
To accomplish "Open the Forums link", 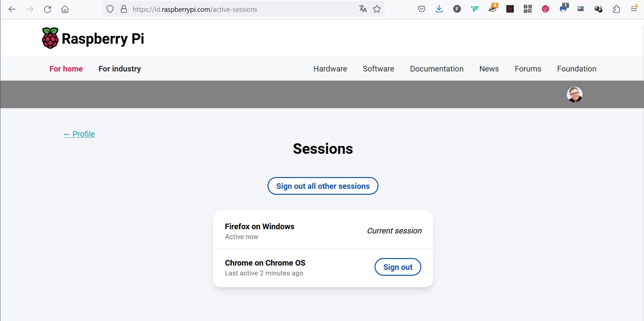I will click(528, 69).
